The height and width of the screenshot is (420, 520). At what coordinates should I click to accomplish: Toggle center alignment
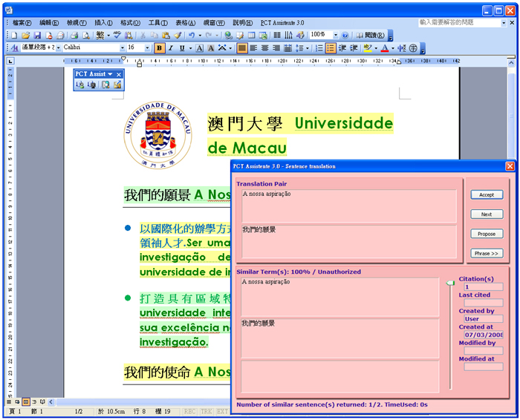coord(265,48)
